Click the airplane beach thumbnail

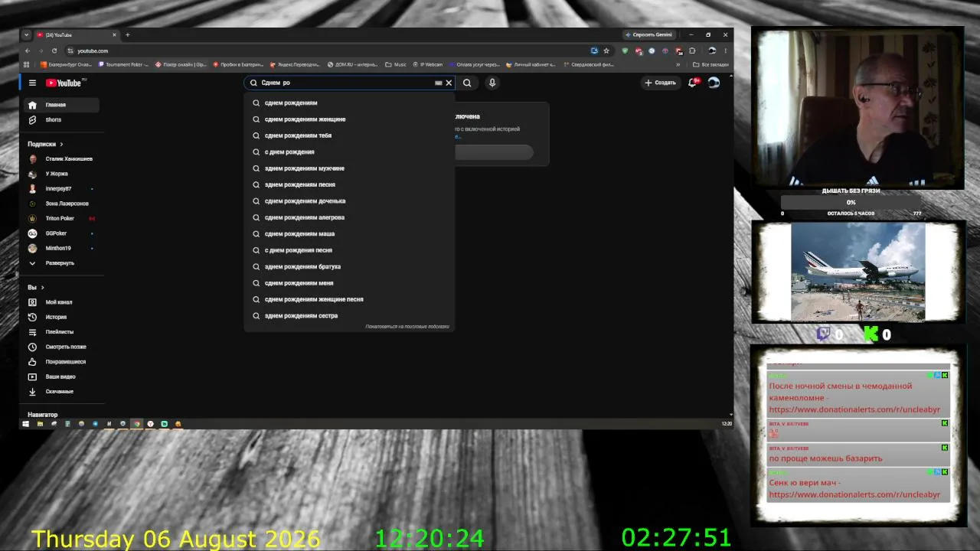tap(857, 272)
